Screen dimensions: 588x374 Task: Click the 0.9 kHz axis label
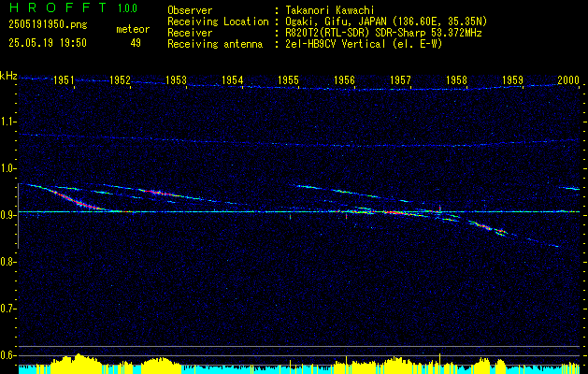(x=7, y=215)
